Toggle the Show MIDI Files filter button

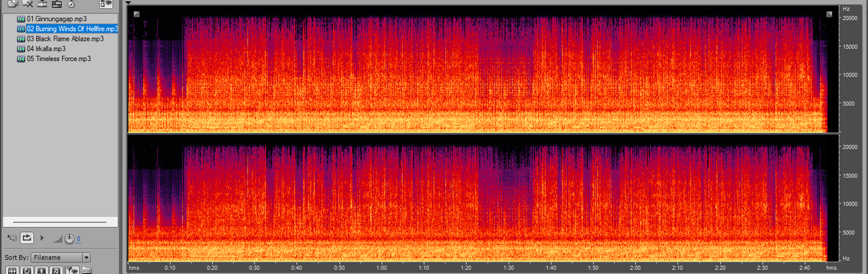[56, 271]
